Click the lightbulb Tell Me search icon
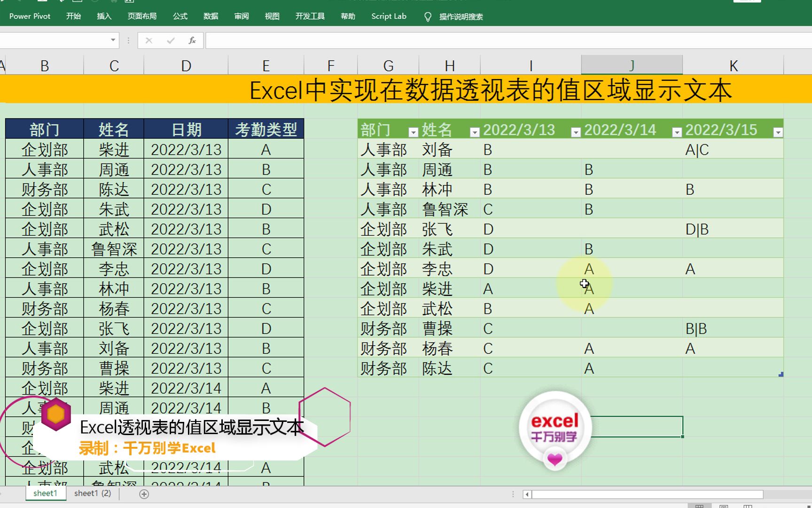Viewport: 812px width, 508px height. 428,16
